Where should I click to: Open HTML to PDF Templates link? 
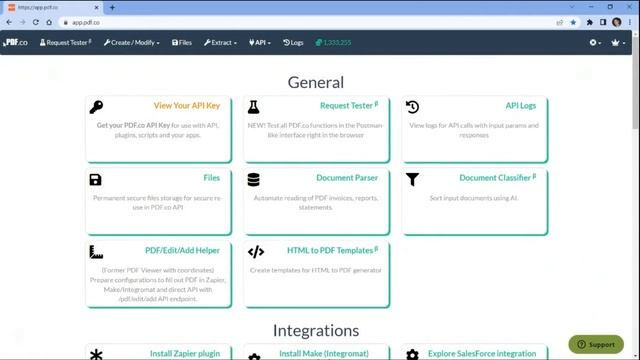[333, 251]
